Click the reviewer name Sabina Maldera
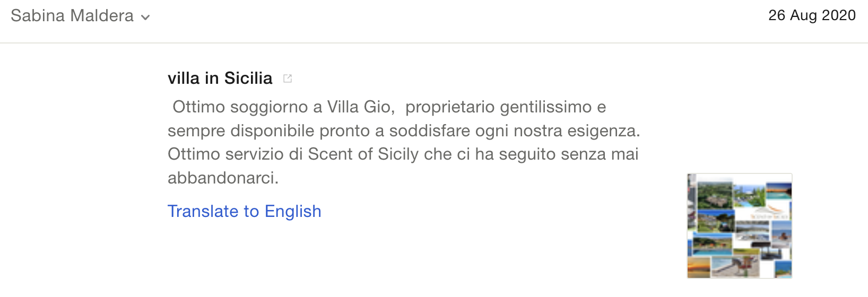Screen dimensions: 868x297 [72, 16]
